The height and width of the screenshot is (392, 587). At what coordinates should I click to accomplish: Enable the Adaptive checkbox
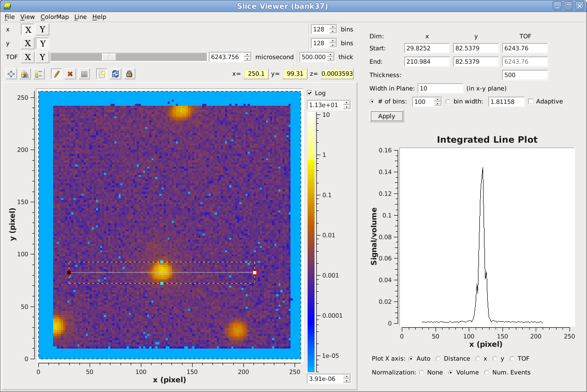(531, 101)
